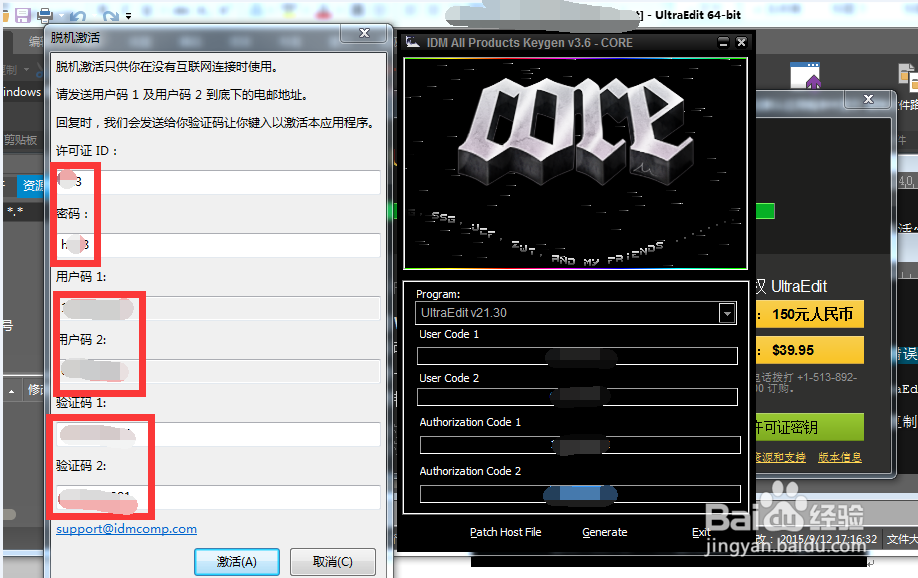Click the Print icon in UltraEdit toolbar
Viewport: 918px width, 578px height.
tap(45, 15)
